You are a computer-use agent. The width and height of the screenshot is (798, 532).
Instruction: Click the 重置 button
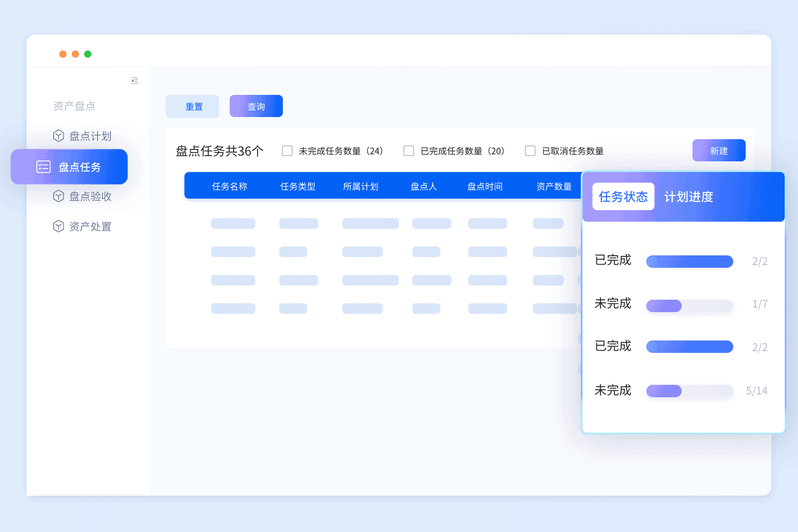click(192, 106)
